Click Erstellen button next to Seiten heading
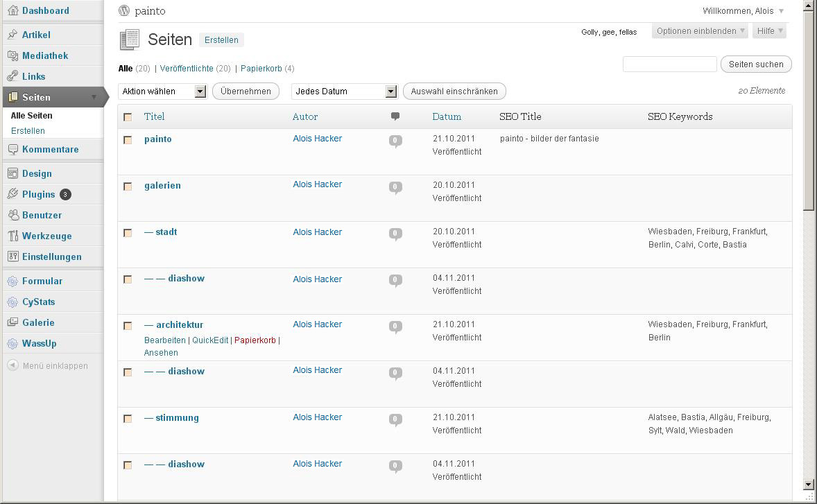 pos(221,40)
